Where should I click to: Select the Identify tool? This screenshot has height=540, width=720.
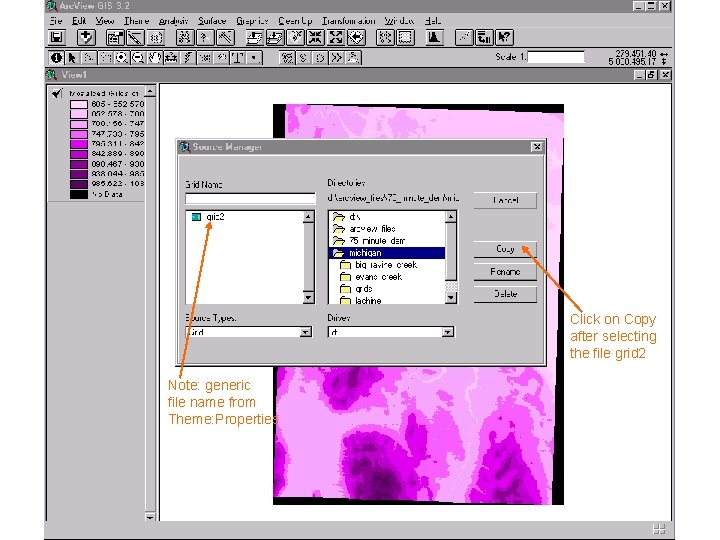56,58
